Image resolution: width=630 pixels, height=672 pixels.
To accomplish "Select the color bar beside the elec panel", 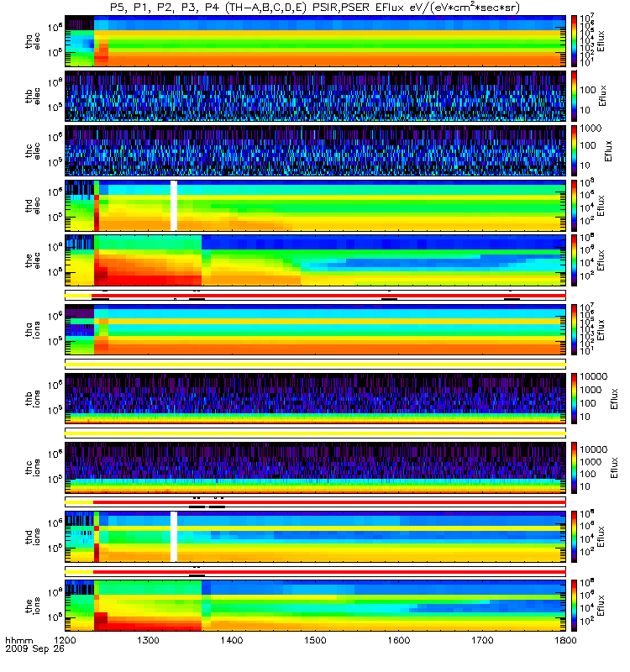I will click(574, 260).
